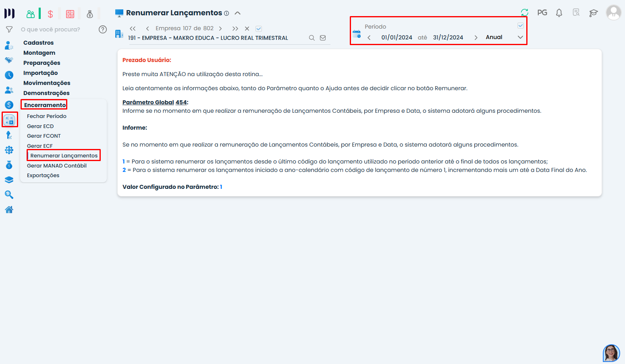Select the blue money bag sidebar icon

(x=9, y=165)
